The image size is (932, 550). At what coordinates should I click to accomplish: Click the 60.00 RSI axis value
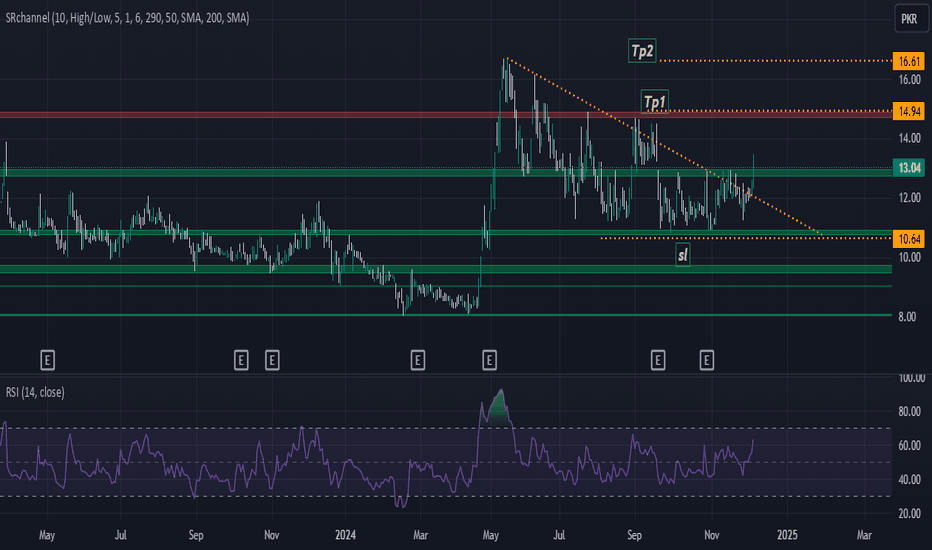point(909,445)
